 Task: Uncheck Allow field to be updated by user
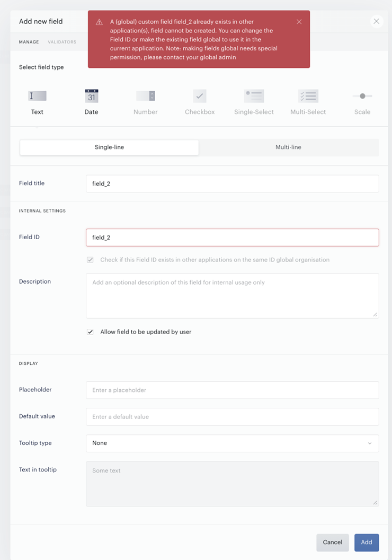(x=90, y=332)
